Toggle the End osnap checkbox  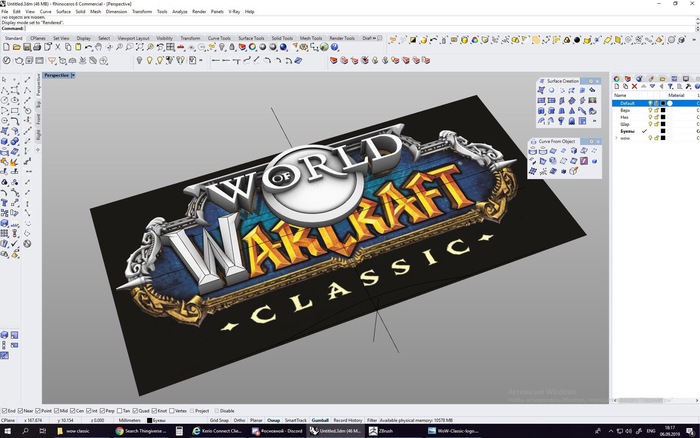click(x=4, y=410)
